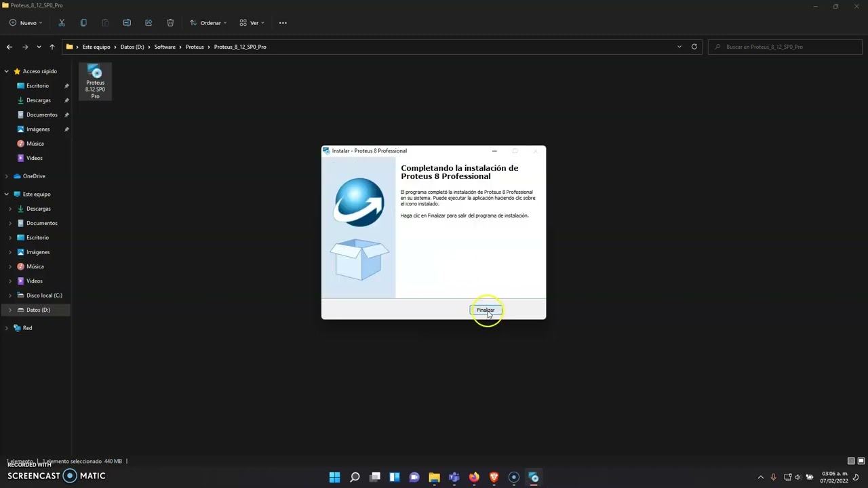Viewport: 868px width, 488px height.
Task: Select 'Software' breadcrumb in the address bar
Action: [x=165, y=47]
